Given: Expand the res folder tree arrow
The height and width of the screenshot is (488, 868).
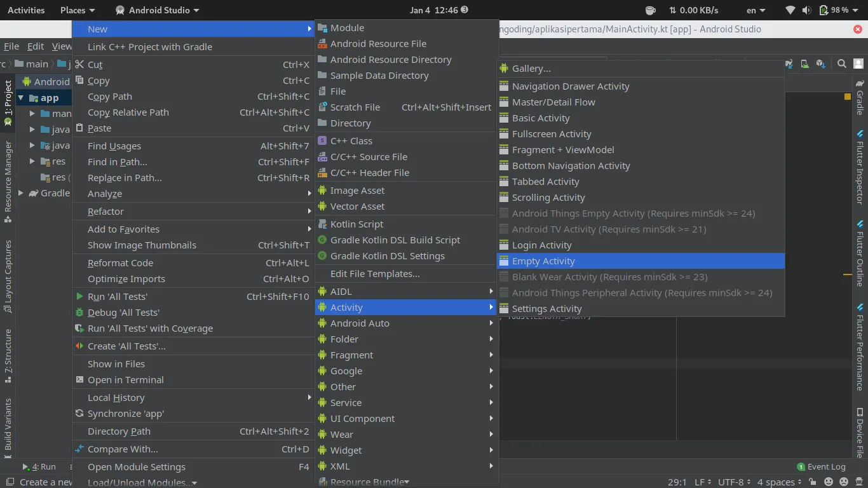Looking at the screenshot, I should (x=32, y=161).
